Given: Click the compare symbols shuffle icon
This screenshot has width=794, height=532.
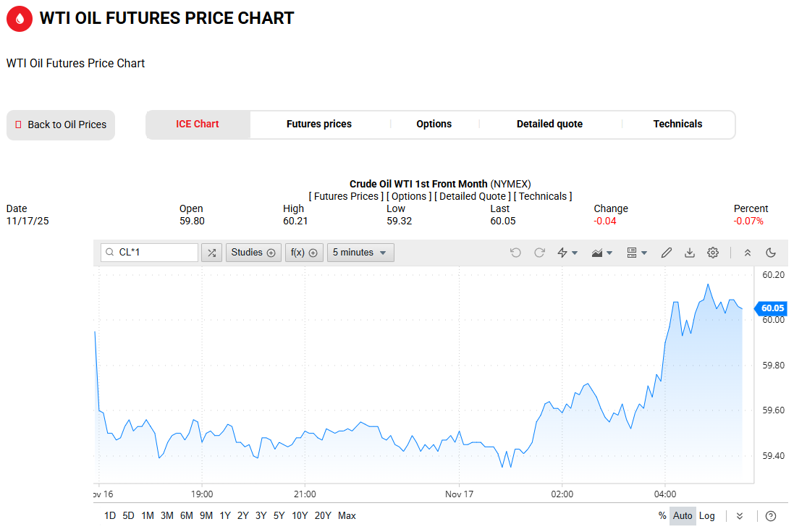Looking at the screenshot, I should click(x=211, y=253).
